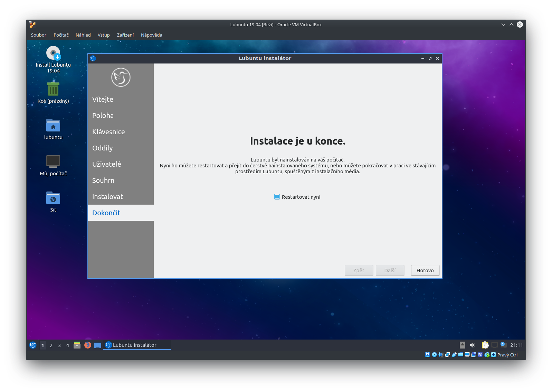Click the Poloha step in sidebar

[121, 116]
